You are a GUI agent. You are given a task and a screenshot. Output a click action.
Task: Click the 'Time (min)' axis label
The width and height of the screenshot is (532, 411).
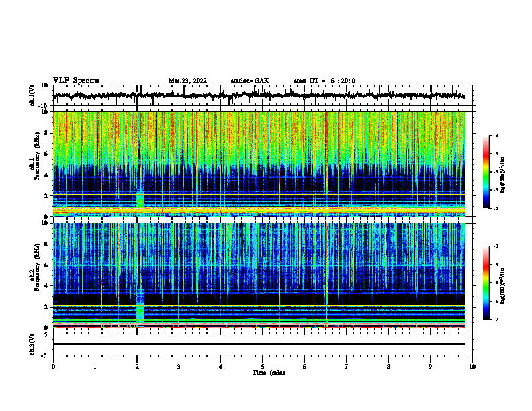pyautogui.click(x=269, y=373)
